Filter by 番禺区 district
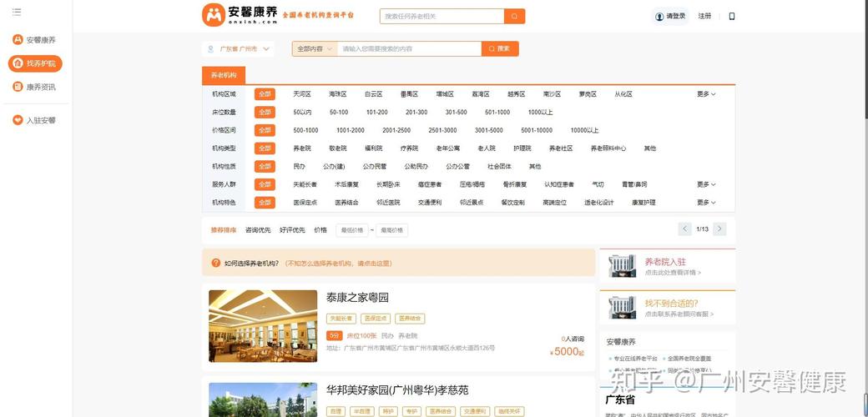Viewport: 868px width, 417px height. pyautogui.click(x=409, y=94)
